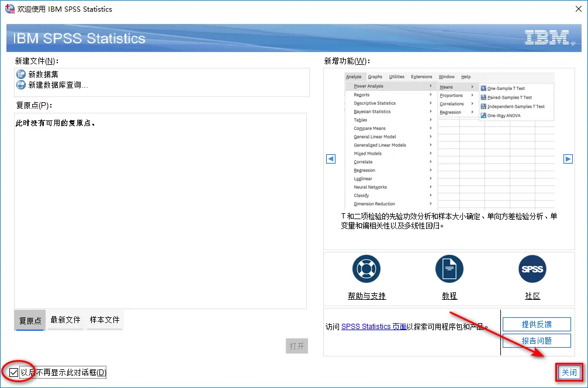
Task: Click the 提供反馈 button
Action: [x=537, y=324]
